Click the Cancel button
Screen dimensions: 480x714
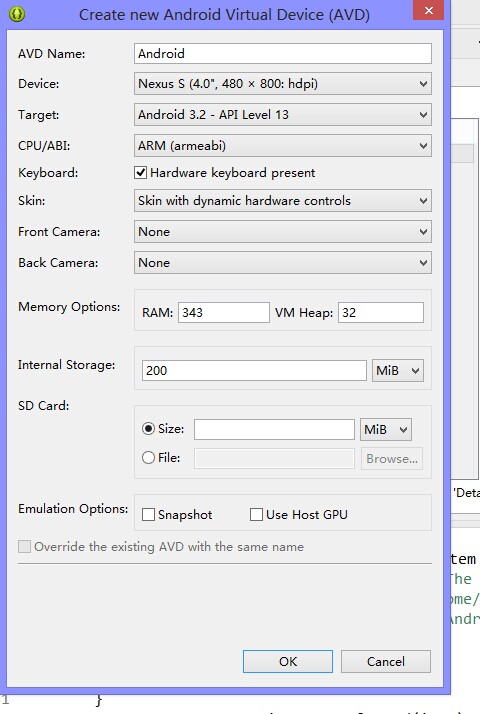tap(386, 661)
